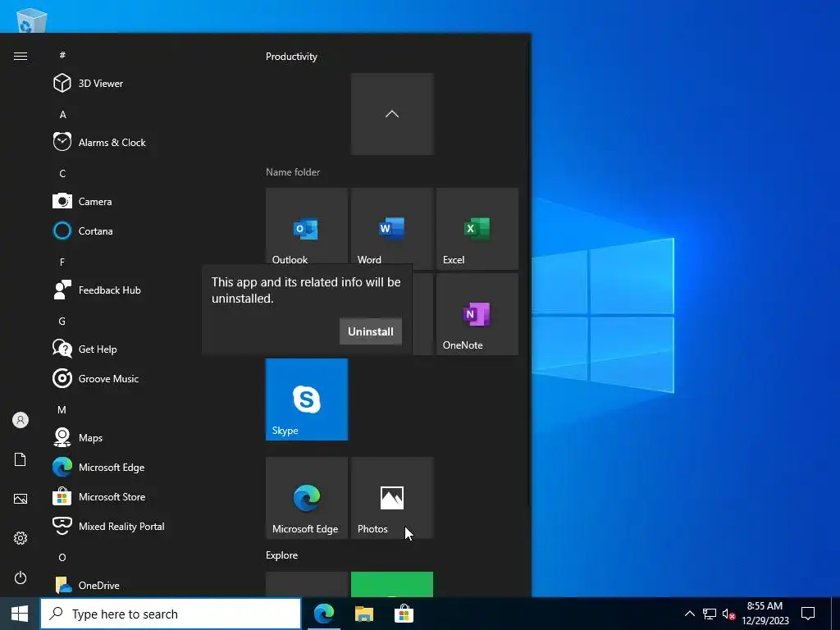Screen dimensions: 840x630
Task: Click the 'O' letter heading
Action: pos(62,558)
